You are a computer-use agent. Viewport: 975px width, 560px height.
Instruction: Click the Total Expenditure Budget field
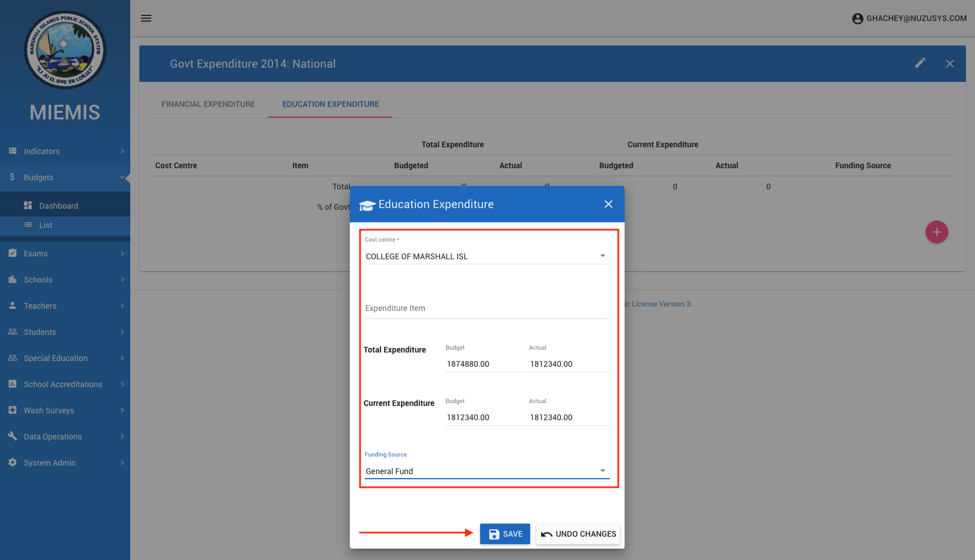click(485, 364)
